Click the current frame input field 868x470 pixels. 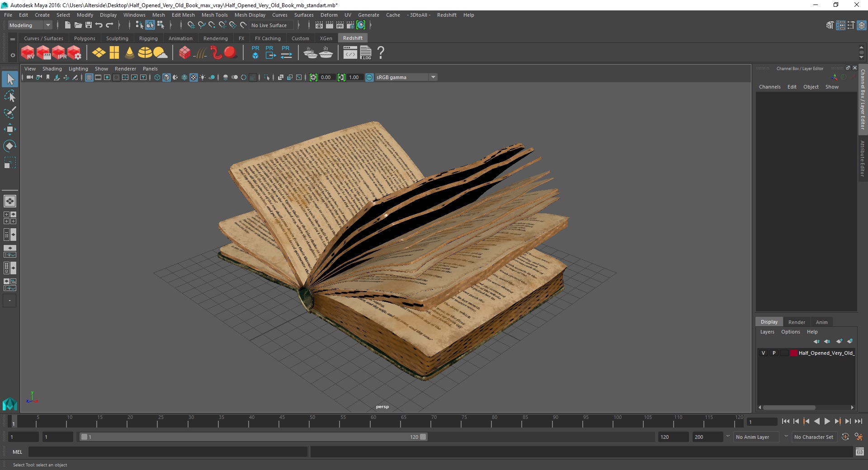point(762,422)
